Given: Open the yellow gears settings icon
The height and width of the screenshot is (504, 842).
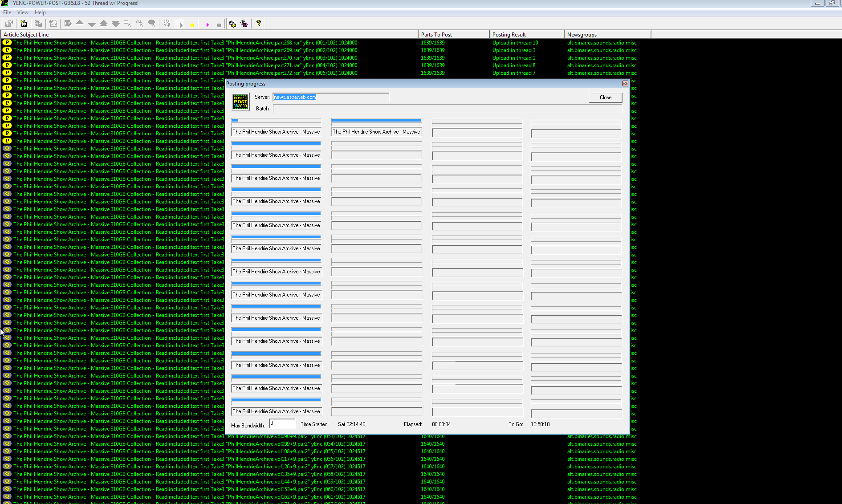Looking at the screenshot, I should point(232,24).
